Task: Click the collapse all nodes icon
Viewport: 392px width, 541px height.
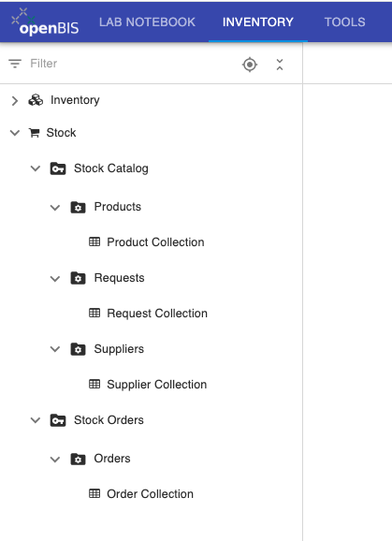Action: [280, 65]
